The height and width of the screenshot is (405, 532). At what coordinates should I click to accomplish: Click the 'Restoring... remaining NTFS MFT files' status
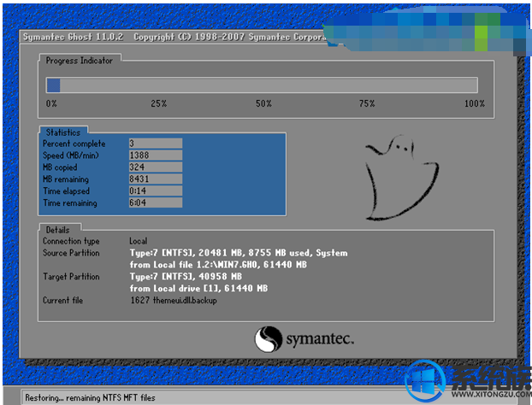coord(90,397)
